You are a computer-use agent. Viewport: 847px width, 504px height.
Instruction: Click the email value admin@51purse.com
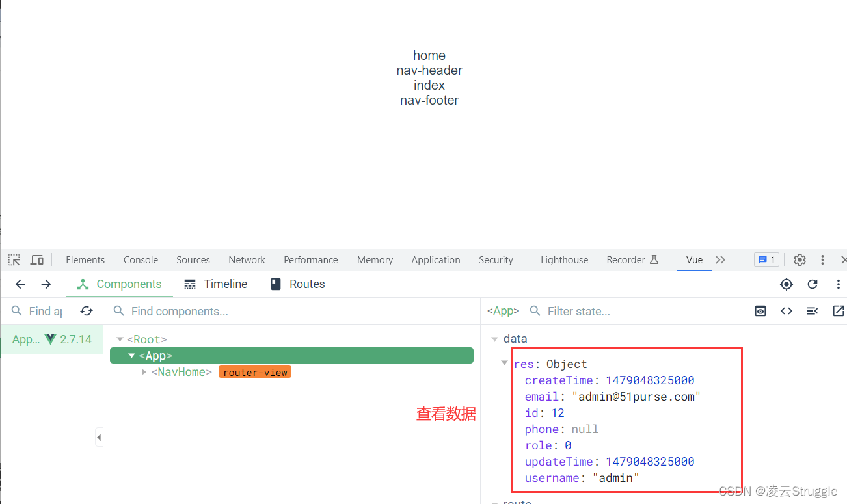tap(636, 397)
